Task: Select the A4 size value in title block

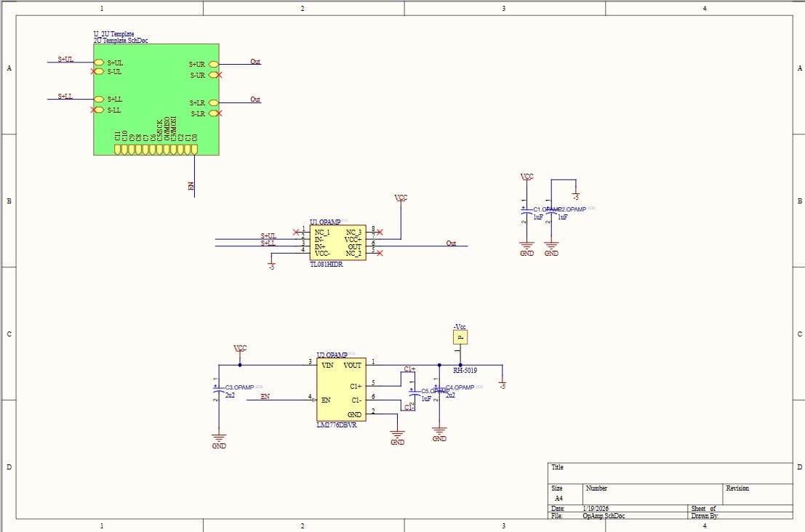Action: 558,498
